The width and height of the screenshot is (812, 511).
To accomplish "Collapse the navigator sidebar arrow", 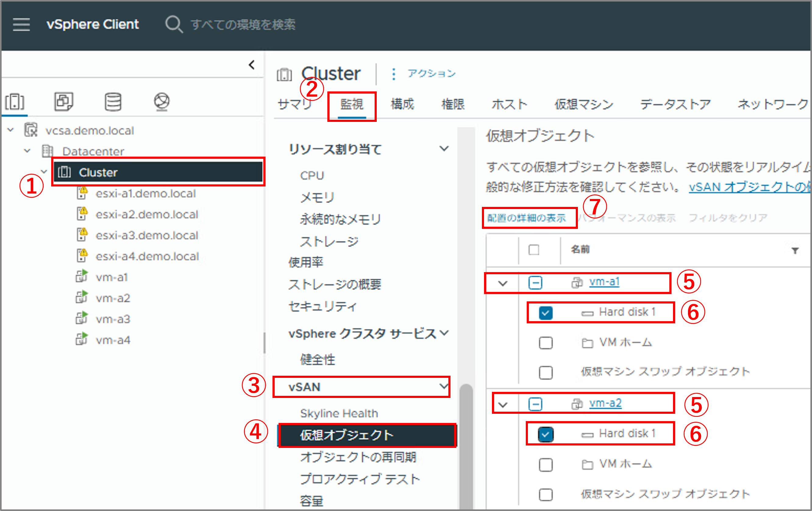I will coord(251,65).
